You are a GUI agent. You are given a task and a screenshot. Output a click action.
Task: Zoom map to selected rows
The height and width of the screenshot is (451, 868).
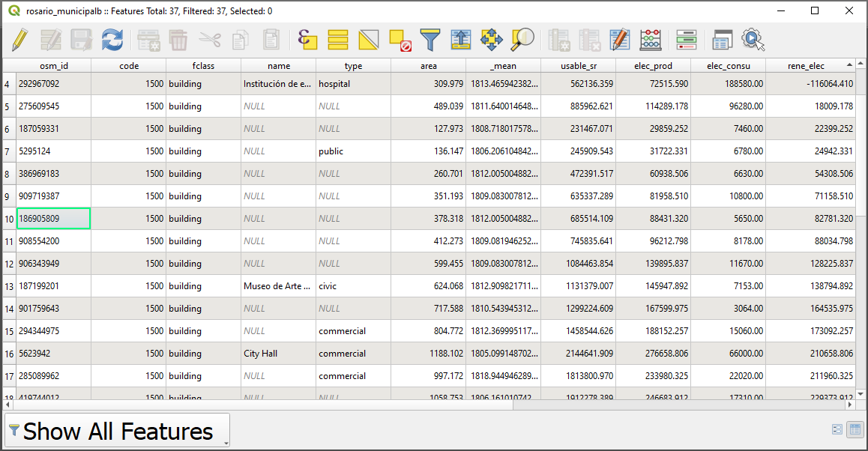coord(522,40)
